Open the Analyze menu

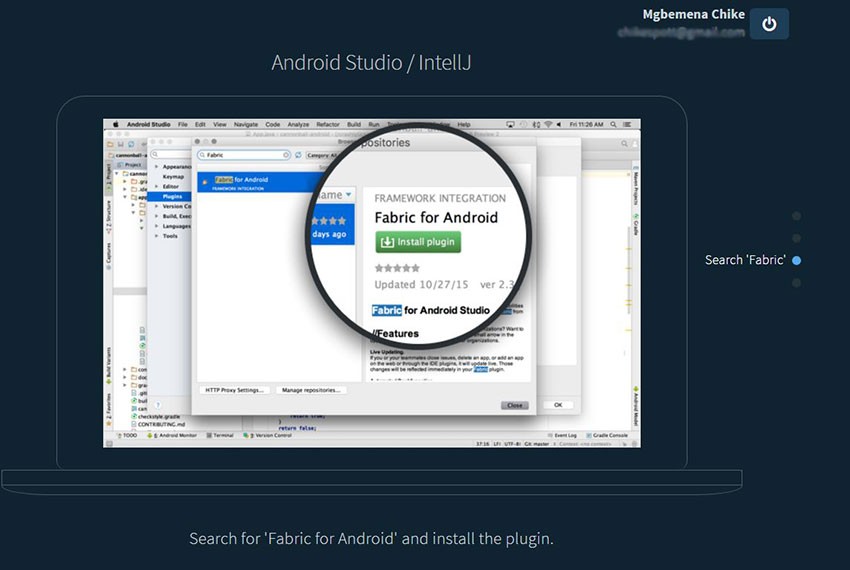298,124
